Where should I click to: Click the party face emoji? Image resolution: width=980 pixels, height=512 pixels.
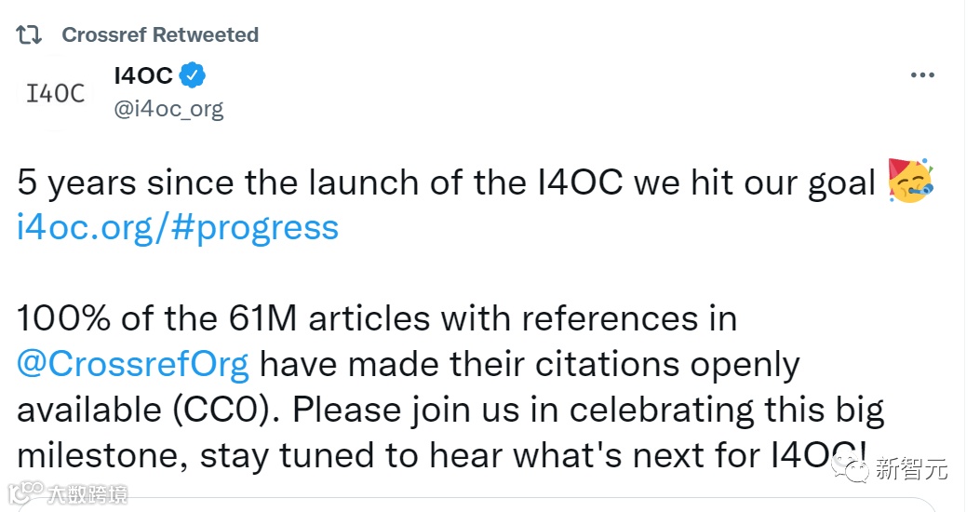(911, 182)
